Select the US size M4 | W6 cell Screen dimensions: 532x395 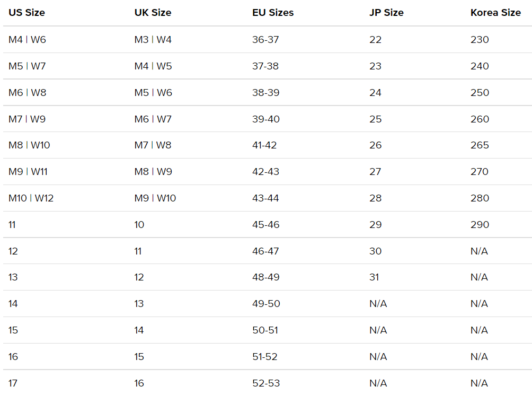point(28,40)
